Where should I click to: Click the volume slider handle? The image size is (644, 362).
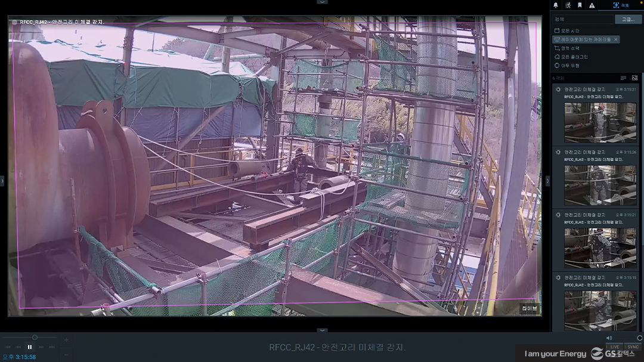coord(639,338)
